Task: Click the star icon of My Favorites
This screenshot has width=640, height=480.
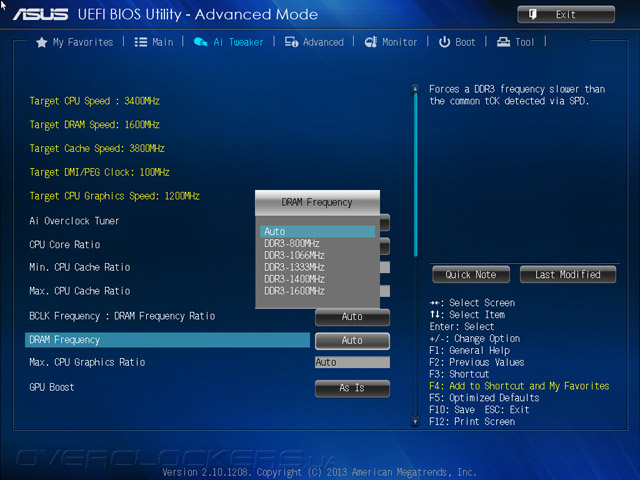Action: tap(42, 42)
